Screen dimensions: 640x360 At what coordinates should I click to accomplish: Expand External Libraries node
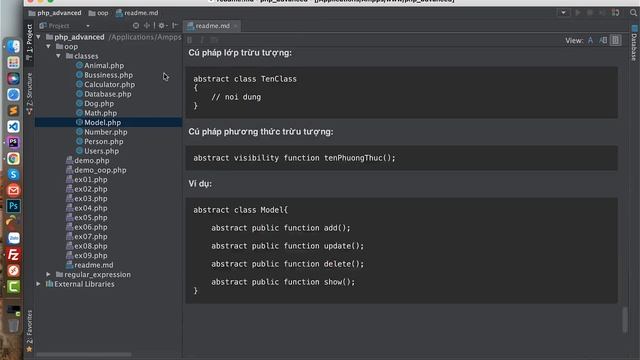point(39,284)
